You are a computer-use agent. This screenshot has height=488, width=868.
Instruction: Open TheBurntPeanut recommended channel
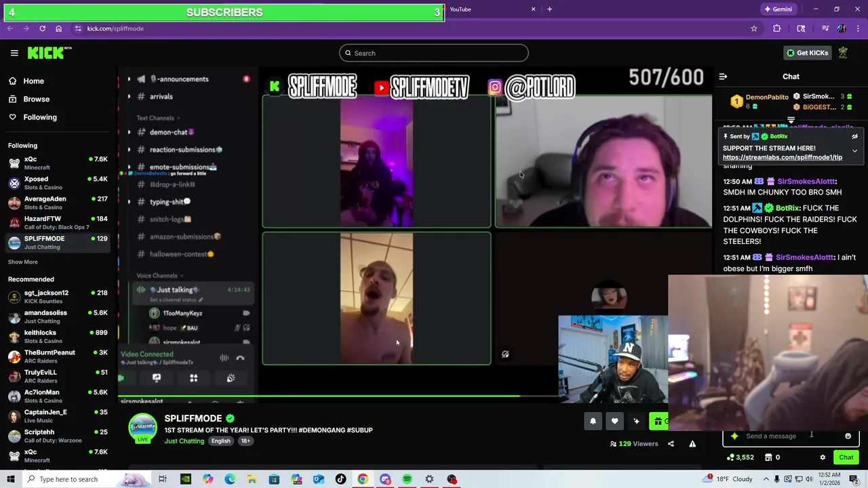58,357
